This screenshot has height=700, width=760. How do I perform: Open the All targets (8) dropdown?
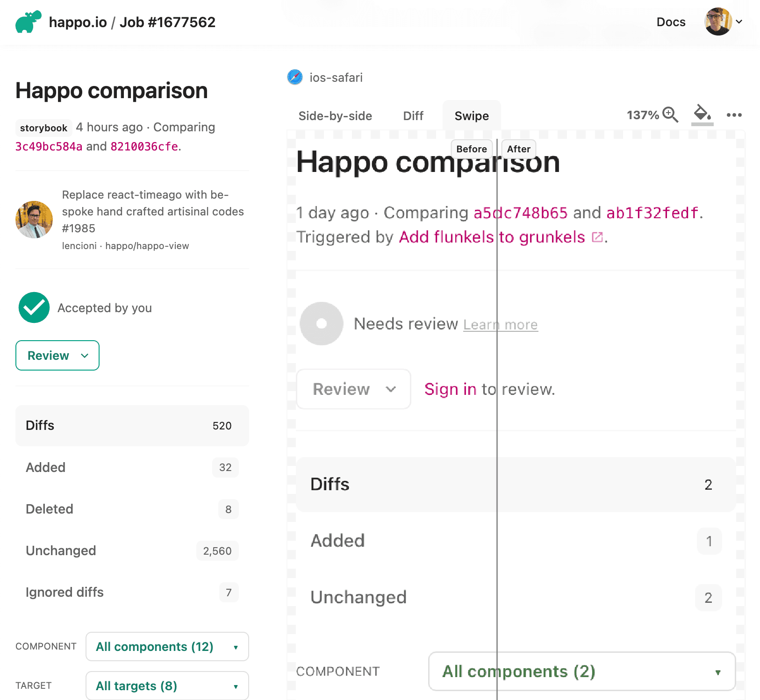click(x=167, y=686)
